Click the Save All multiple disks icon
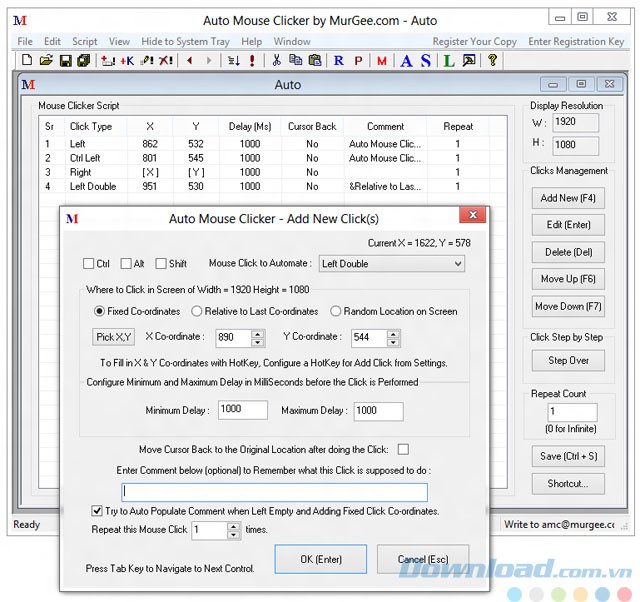The height and width of the screenshot is (602, 640). (x=84, y=60)
